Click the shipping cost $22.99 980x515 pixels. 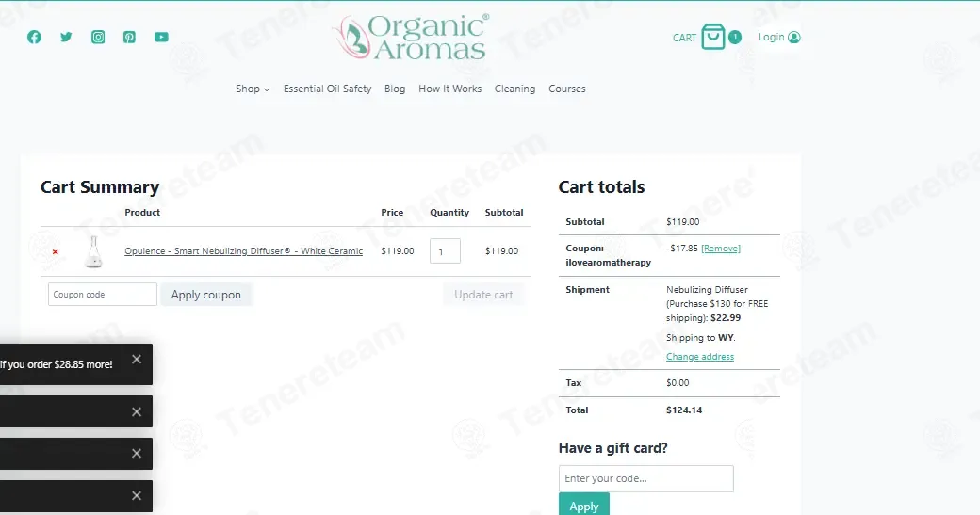(x=726, y=317)
